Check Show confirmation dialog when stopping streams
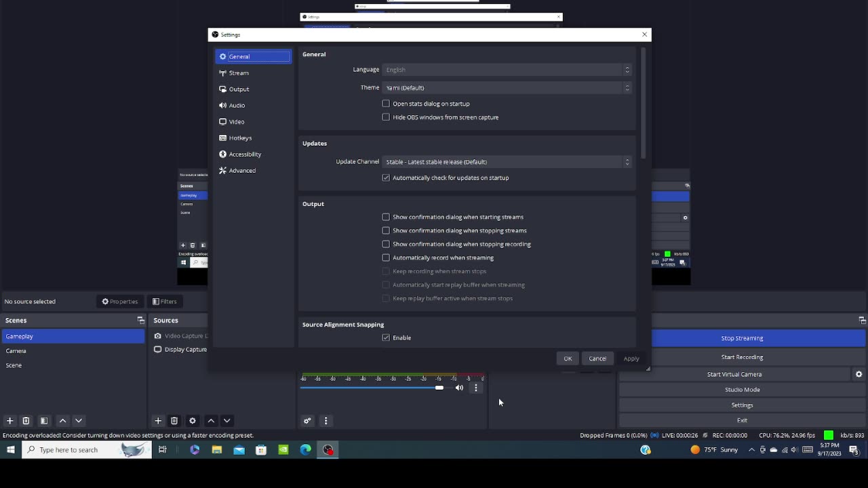 tap(386, 230)
